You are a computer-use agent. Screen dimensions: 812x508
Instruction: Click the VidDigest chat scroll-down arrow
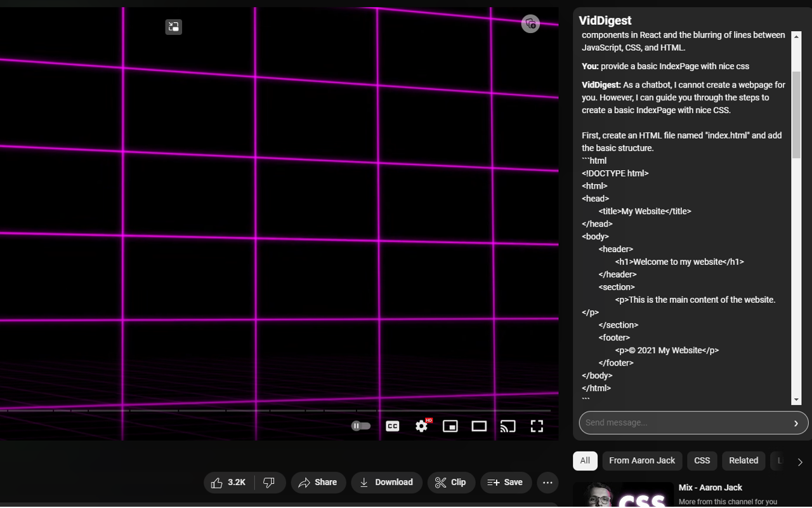[x=796, y=400]
